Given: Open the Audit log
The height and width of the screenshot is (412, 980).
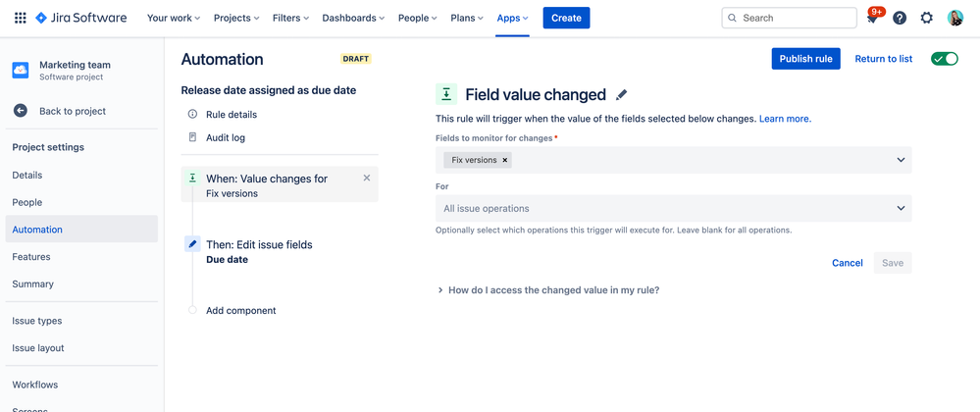Looking at the screenshot, I should (x=226, y=137).
